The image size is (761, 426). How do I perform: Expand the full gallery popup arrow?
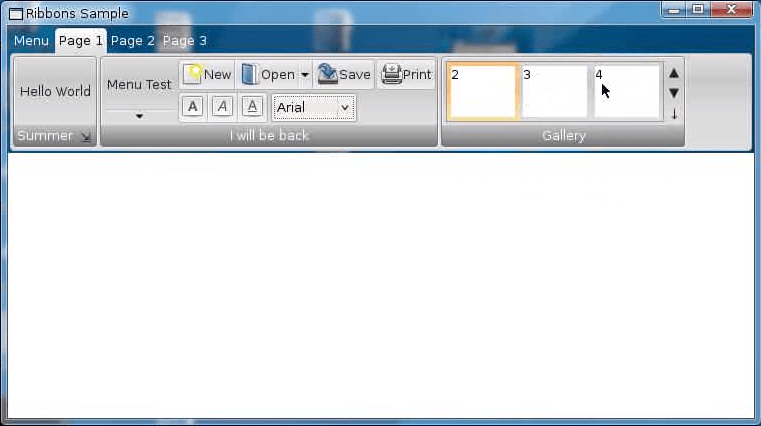pos(674,114)
